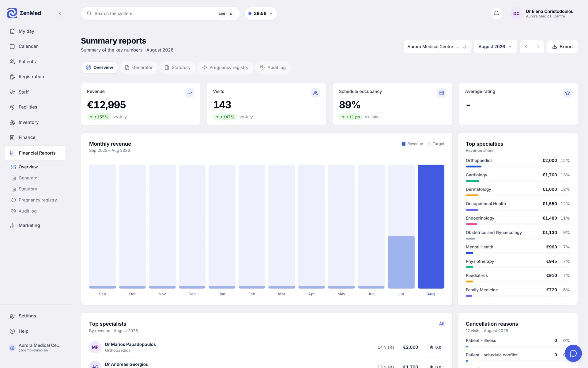Go to previous month arrow

click(526, 47)
